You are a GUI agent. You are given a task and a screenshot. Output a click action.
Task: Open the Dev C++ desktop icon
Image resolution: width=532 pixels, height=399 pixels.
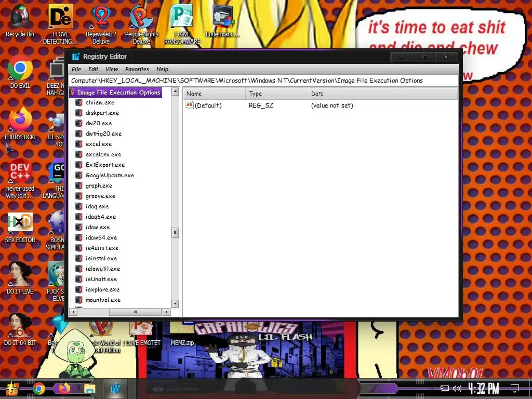point(20,179)
